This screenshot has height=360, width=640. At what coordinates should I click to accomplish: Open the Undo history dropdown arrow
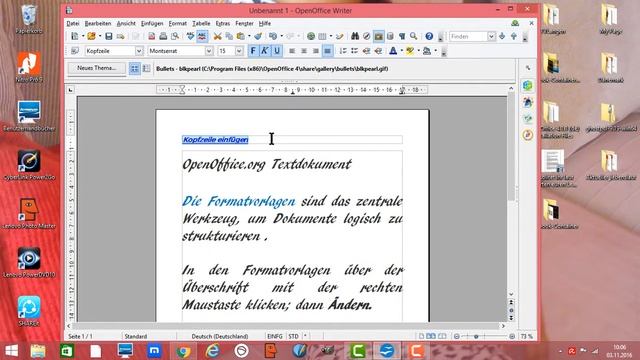[x=281, y=37]
